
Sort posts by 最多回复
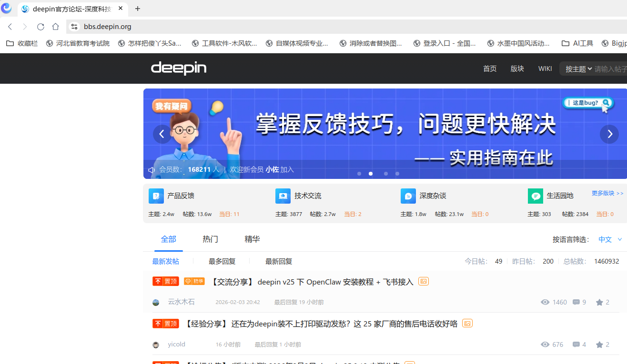tap(222, 261)
